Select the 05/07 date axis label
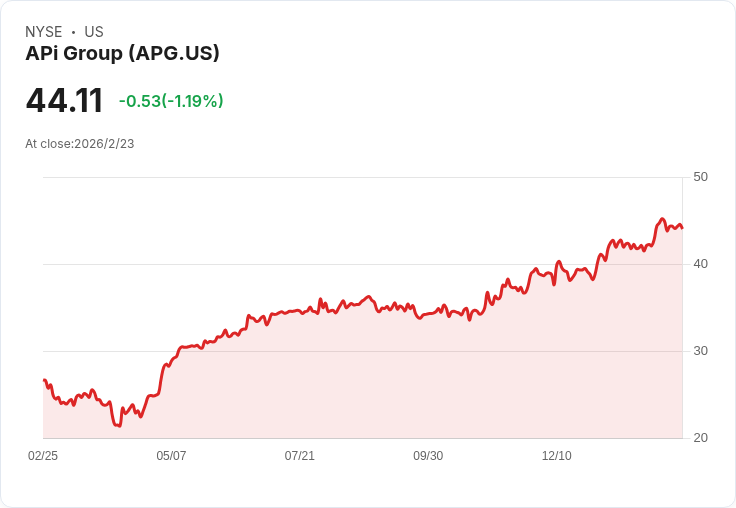This screenshot has height=508, width=736. click(171, 456)
